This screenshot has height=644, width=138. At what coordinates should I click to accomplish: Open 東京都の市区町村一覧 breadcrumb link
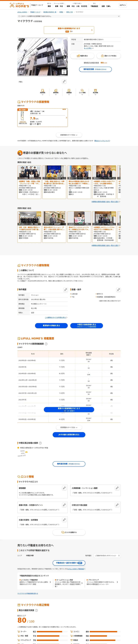50,12
